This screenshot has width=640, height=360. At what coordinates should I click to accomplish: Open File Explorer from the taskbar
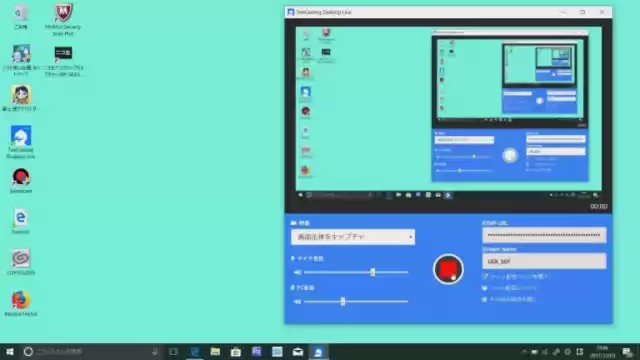[x=215, y=351]
